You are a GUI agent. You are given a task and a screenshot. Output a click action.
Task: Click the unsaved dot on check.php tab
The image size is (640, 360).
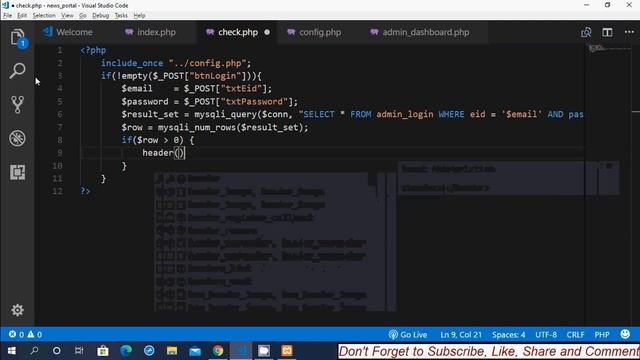[267, 32]
